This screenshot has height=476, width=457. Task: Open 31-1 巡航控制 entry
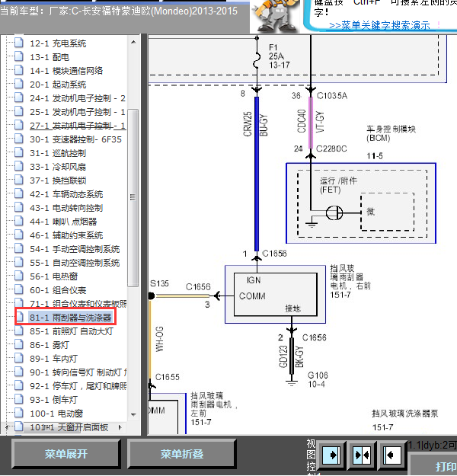tap(58, 153)
